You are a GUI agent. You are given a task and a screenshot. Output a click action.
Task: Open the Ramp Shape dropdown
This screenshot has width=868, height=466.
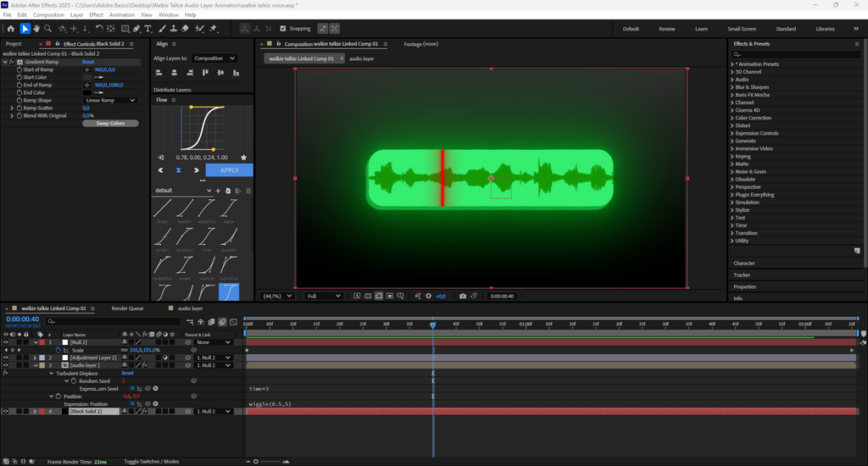[110, 100]
